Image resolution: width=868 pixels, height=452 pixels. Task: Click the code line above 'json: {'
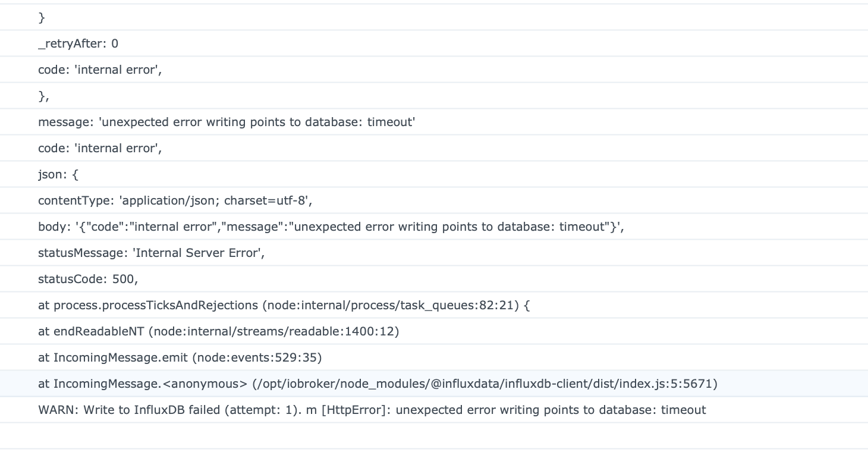[100, 148]
